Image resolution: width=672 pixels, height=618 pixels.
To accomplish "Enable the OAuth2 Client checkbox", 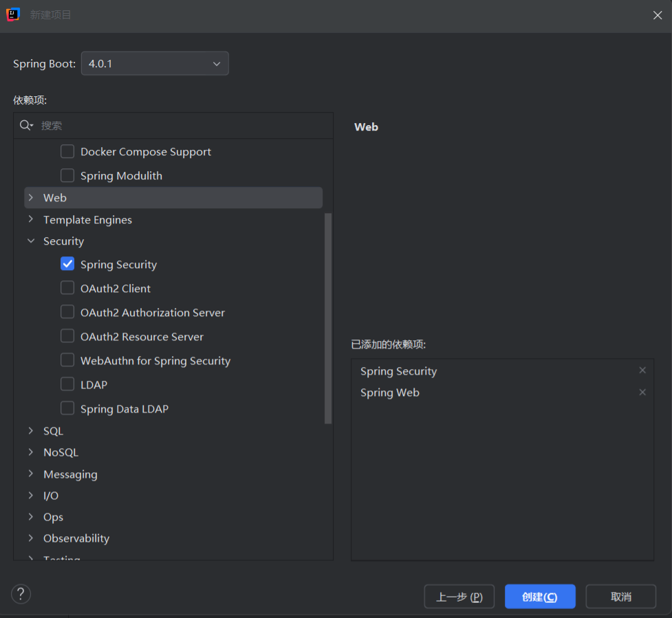I will point(67,288).
